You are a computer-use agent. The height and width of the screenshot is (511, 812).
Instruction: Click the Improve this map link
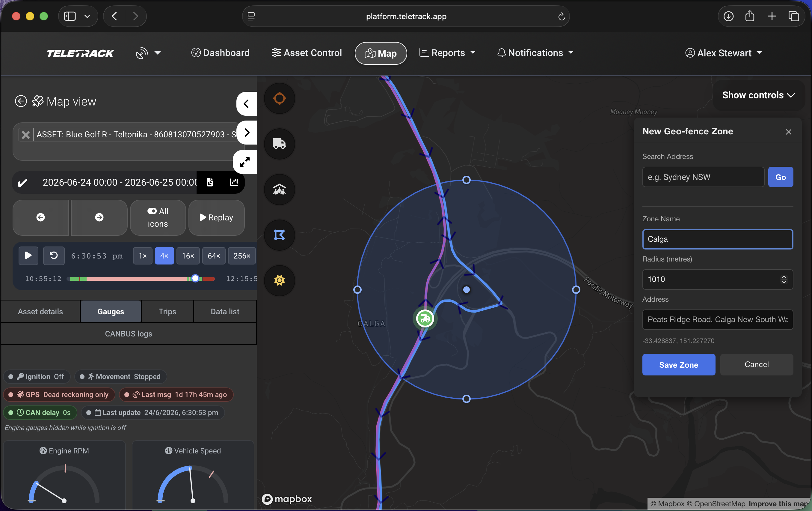779,504
